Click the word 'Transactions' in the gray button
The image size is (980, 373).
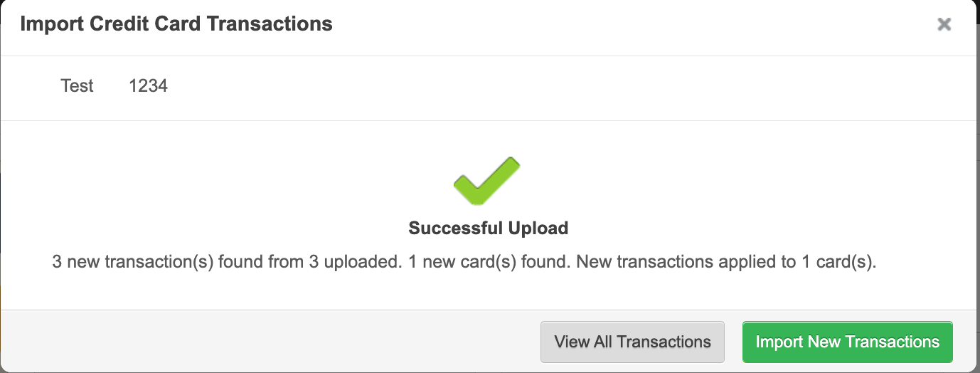664,342
